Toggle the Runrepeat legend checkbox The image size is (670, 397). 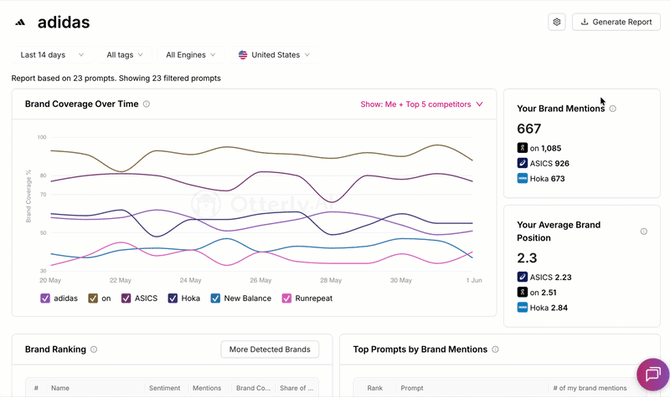(286, 298)
